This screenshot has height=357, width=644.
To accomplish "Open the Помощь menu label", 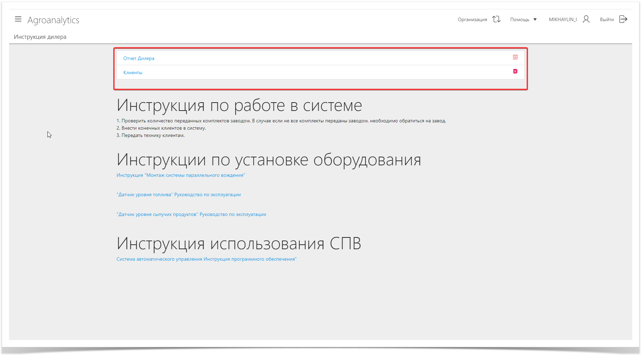I will coord(519,20).
